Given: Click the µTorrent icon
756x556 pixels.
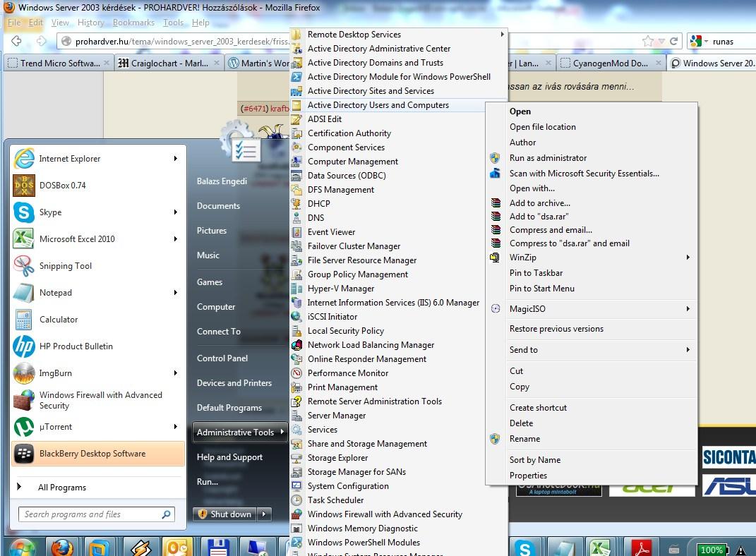Looking at the screenshot, I should (24, 427).
